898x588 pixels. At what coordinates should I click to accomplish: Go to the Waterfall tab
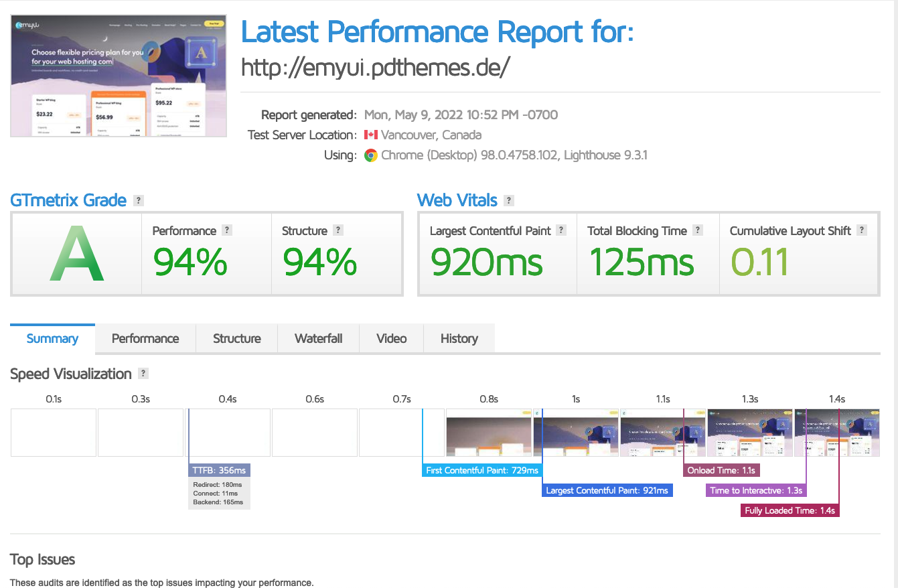[318, 338]
